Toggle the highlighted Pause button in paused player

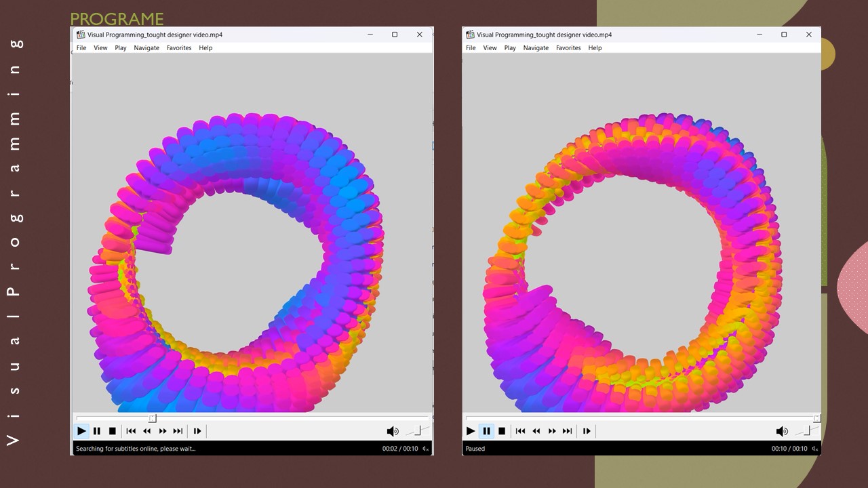coord(486,431)
